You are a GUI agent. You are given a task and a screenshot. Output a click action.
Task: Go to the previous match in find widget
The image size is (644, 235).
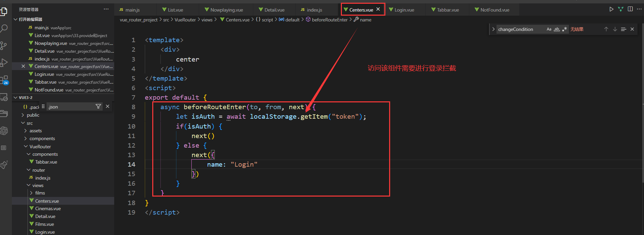606,29
